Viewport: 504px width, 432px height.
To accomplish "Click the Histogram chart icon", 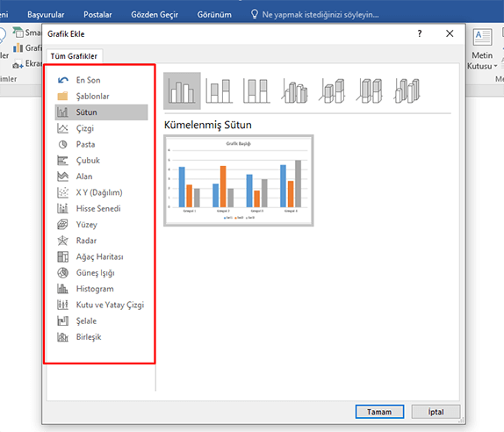I will [62, 289].
